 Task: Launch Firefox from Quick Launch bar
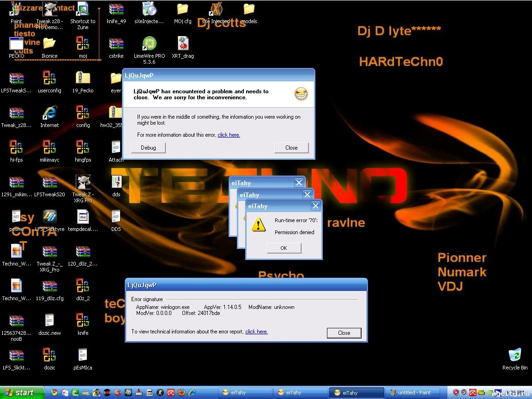tap(181, 393)
